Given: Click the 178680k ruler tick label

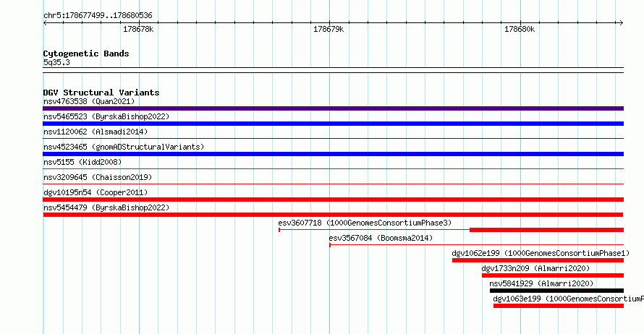Looking at the screenshot, I should (x=520, y=30).
